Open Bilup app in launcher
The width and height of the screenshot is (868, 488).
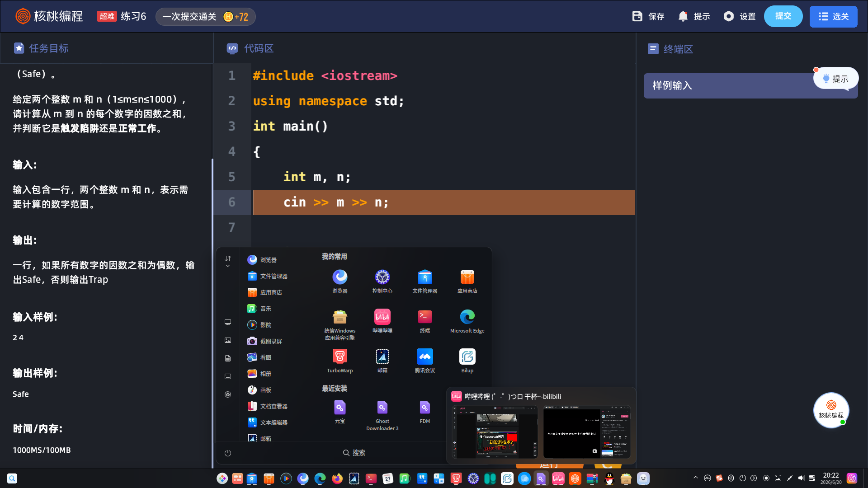pyautogui.click(x=467, y=361)
